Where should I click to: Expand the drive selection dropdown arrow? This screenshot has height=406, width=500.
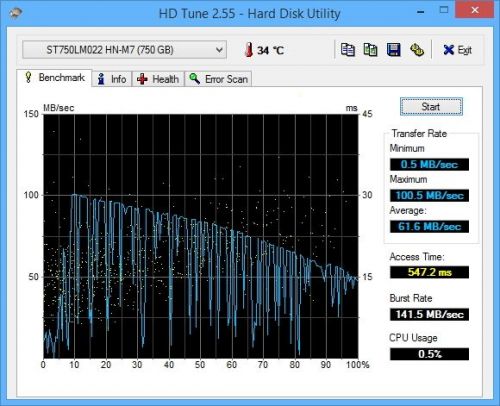click(x=219, y=50)
